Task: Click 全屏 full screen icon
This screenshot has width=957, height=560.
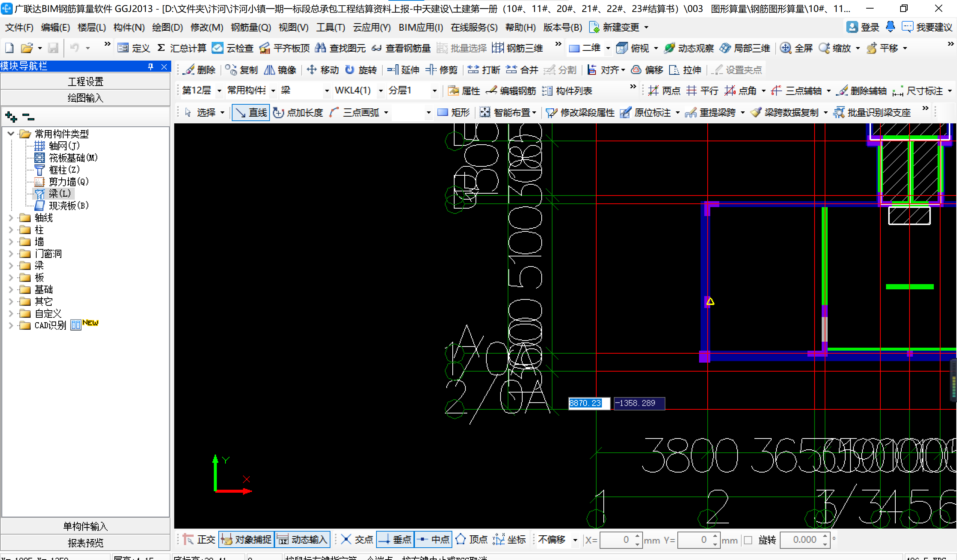Action: 785,48
